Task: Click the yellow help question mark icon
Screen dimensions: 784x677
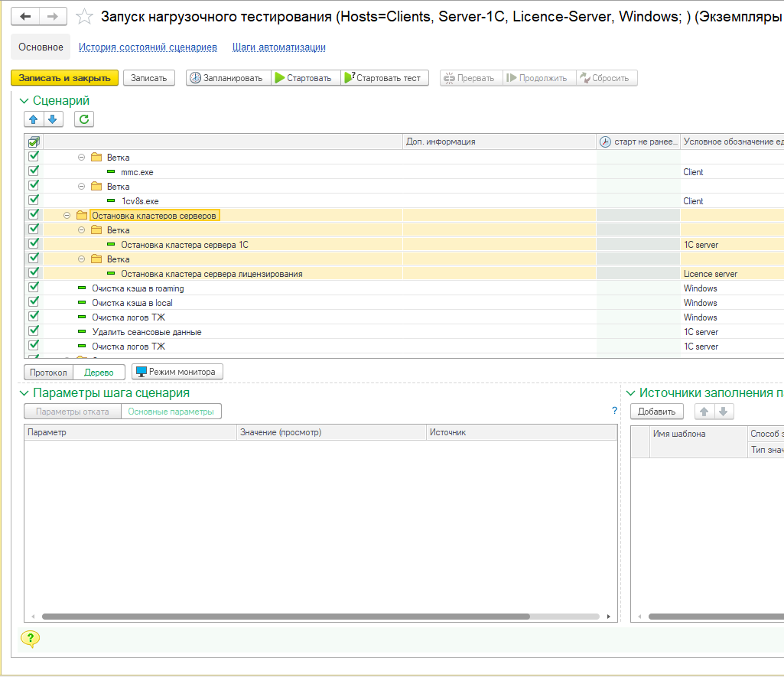Action: tap(30, 639)
